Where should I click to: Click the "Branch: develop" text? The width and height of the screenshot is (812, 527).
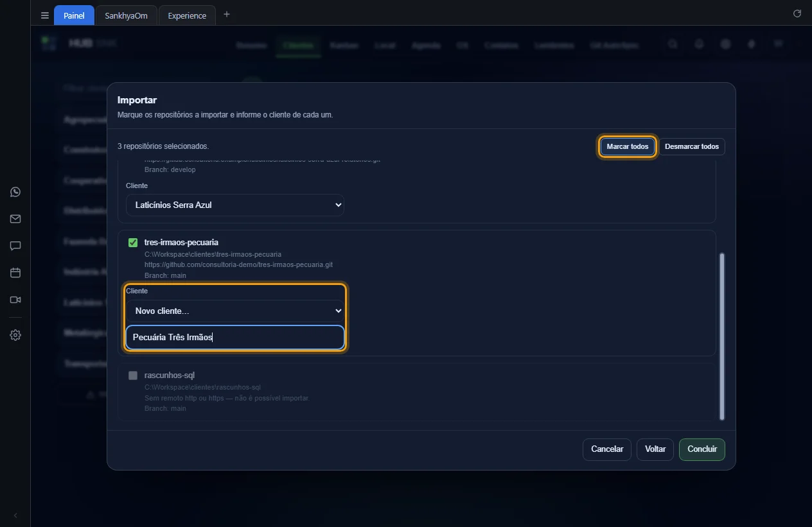170,169
